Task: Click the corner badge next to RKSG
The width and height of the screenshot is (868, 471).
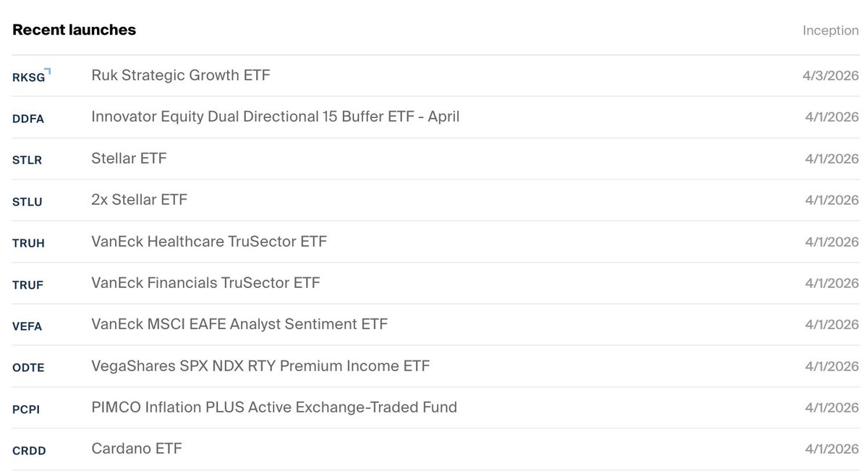Action: (48, 72)
